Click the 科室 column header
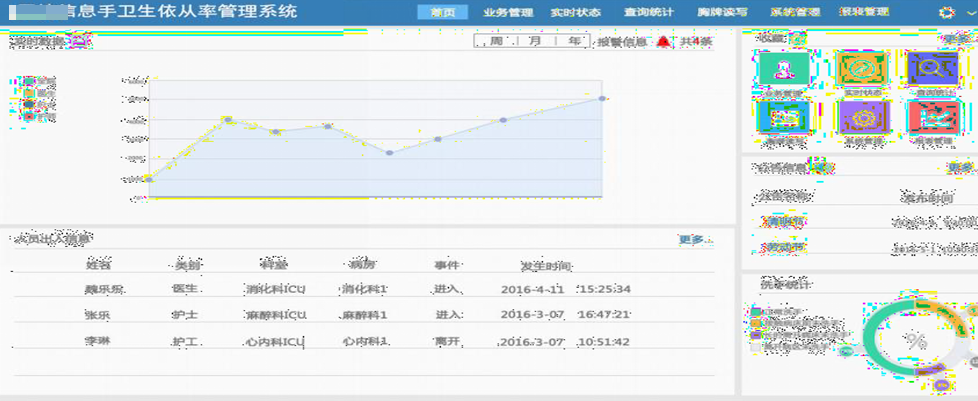The image size is (978, 401). [274, 265]
